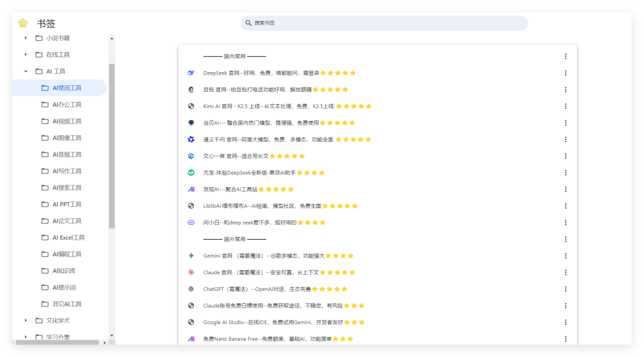This screenshot has width=644, height=357.
Task: Expand the 小说书籍 folder arrow
Action: (26, 38)
